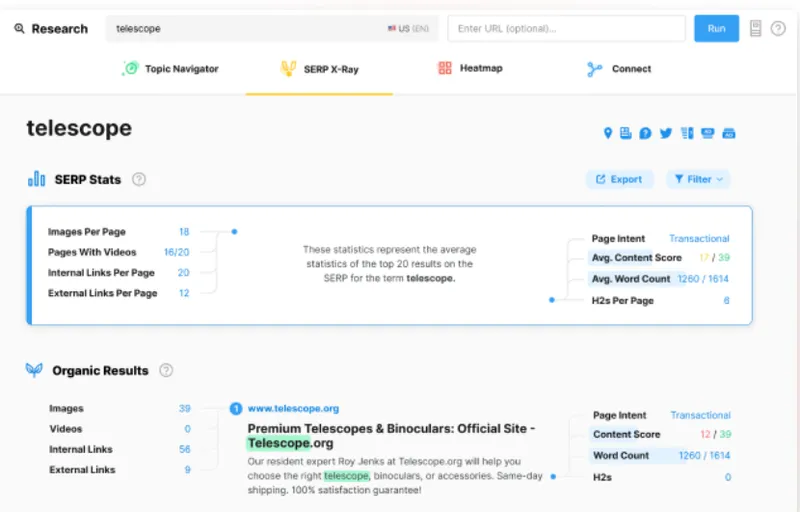Click the last ad SERP feature icon

point(729,133)
